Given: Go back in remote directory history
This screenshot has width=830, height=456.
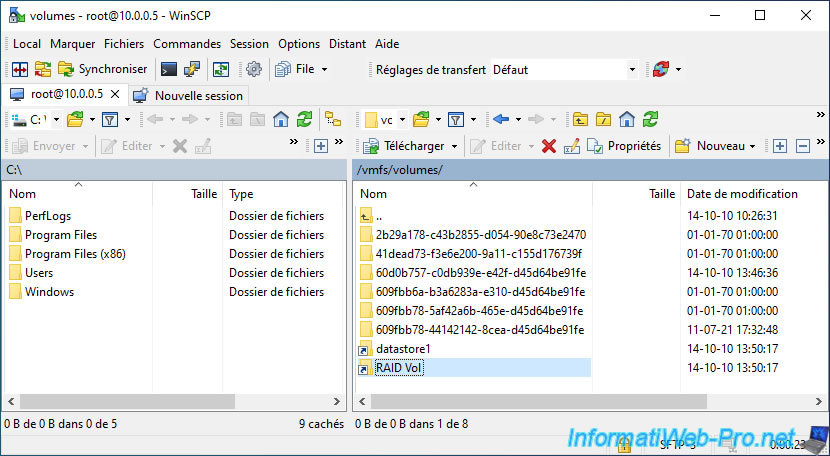Looking at the screenshot, I should [x=501, y=120].
